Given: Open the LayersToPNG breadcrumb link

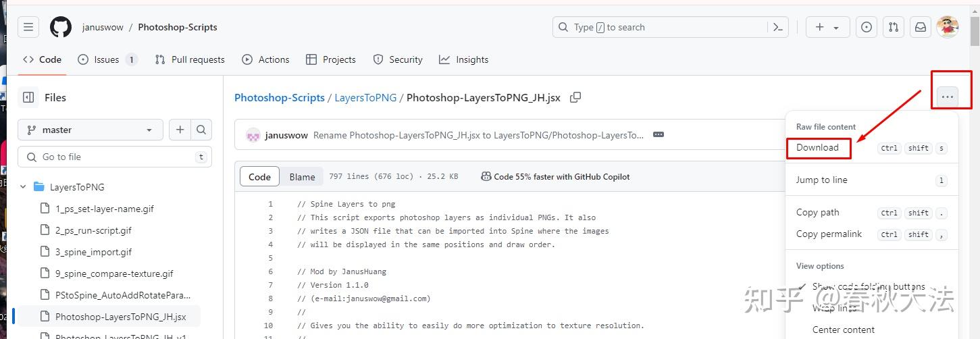Looking at the screenshot, I should pyautogui.click(x=365, y=97).
